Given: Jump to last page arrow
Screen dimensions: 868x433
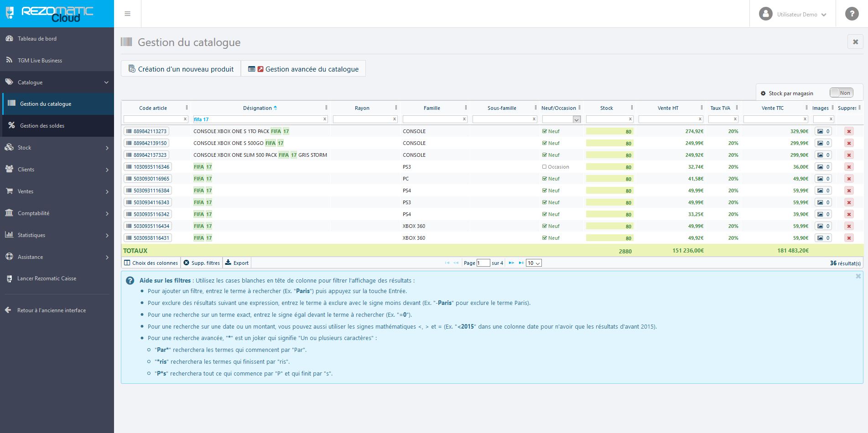Looking at the screenshot, I should pyautogui.click(x=521, y=263).
